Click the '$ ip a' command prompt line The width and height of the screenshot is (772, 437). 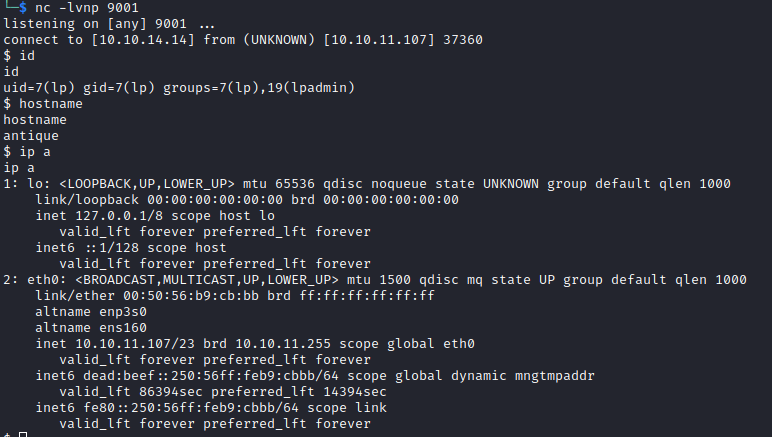click(x=27, y=152)
